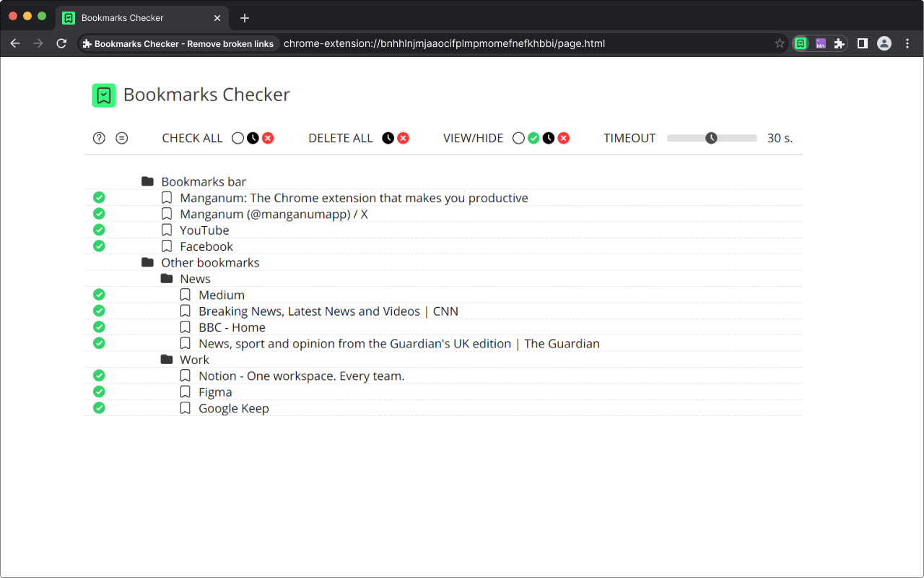The height and width of the screenshot is (578, 924).
Task: Click green status check for Notion
Action: tap(99, 376)
